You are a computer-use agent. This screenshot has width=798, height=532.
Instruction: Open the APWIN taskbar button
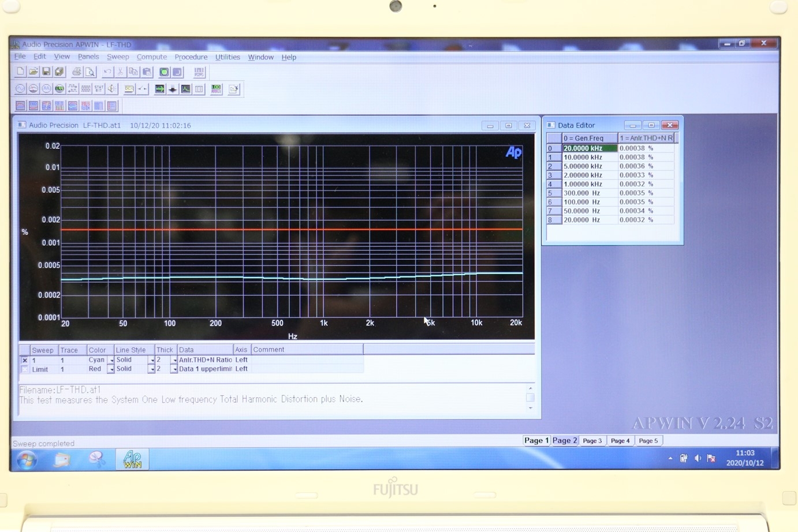coord(132,459)
